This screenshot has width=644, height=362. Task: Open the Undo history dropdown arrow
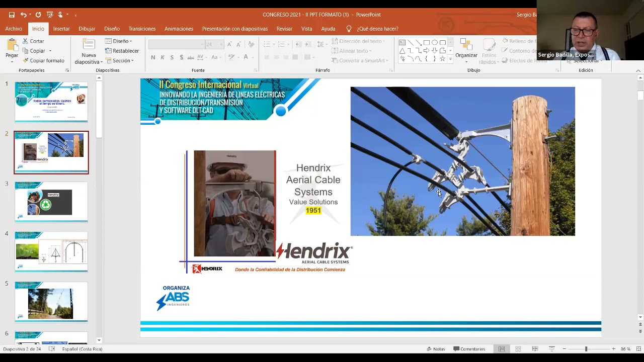tap(30, 15)
